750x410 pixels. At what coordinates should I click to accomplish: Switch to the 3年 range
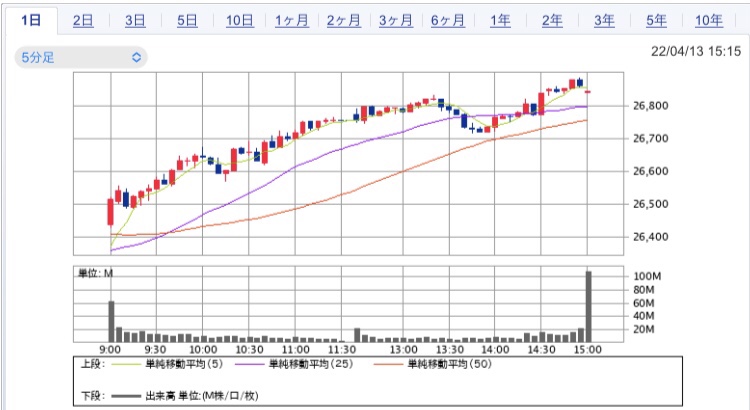(x=605, y=21)
